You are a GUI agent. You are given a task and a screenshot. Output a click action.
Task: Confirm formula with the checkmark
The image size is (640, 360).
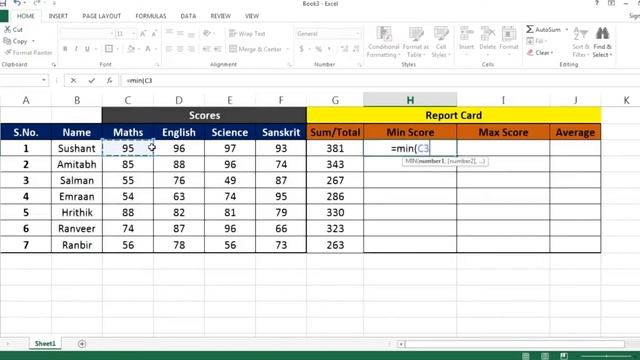click(91, 80)
